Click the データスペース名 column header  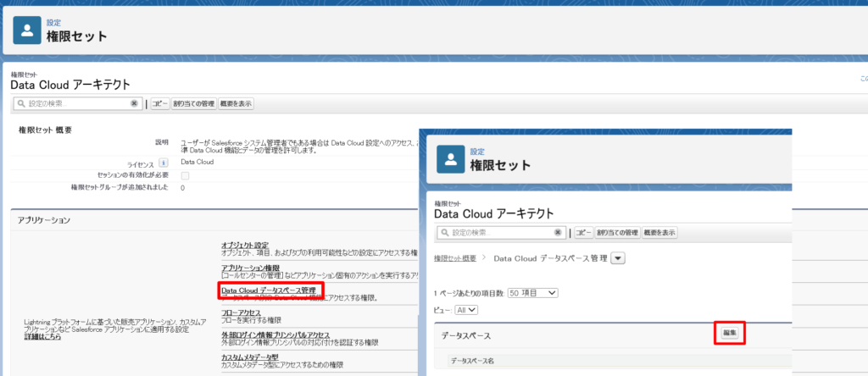coord(472,361)
